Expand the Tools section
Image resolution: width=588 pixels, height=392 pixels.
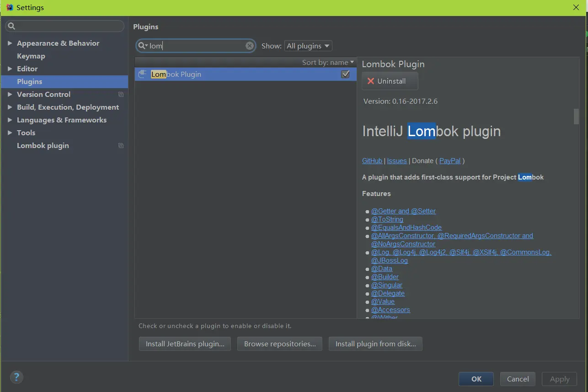tap(10, 132)
